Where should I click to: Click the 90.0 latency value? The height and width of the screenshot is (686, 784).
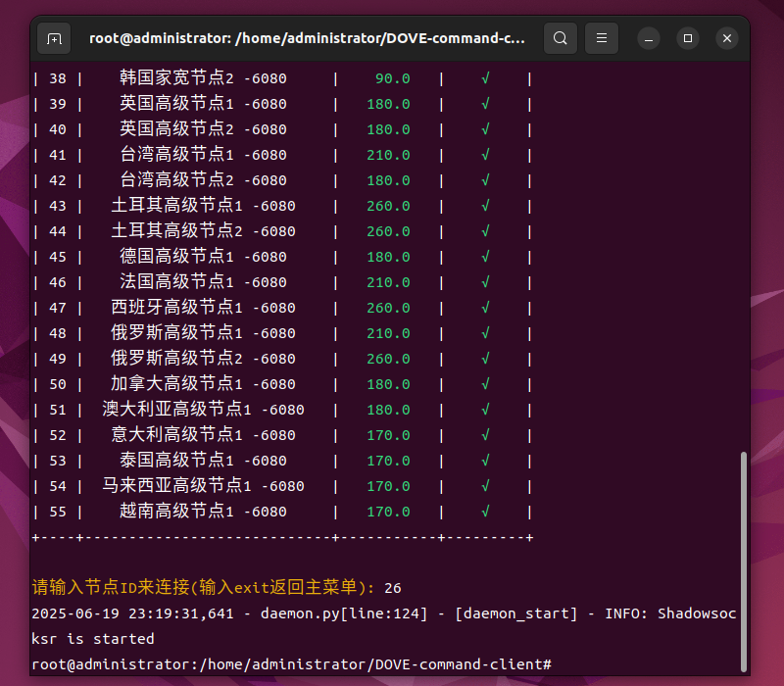[392, 78]
